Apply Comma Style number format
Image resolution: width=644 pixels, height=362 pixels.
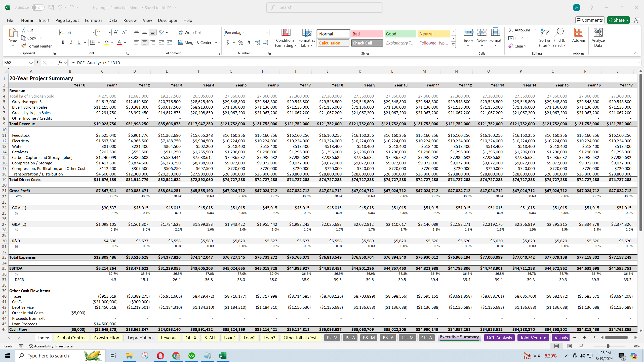point(249,42)
